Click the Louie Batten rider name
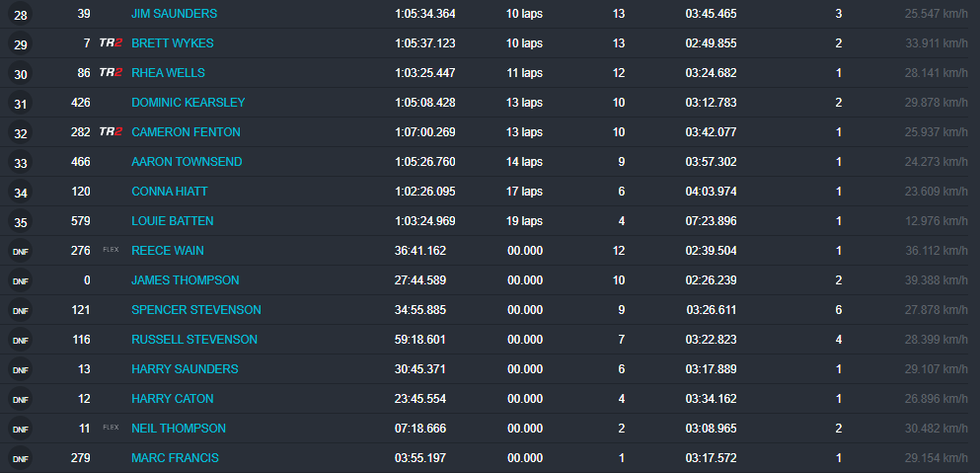980x473 pixels. click(x=172, y=221)
